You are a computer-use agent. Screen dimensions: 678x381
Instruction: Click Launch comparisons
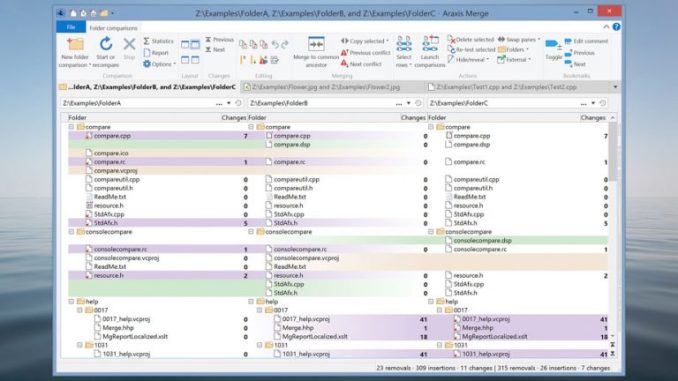tap(430, 52)
